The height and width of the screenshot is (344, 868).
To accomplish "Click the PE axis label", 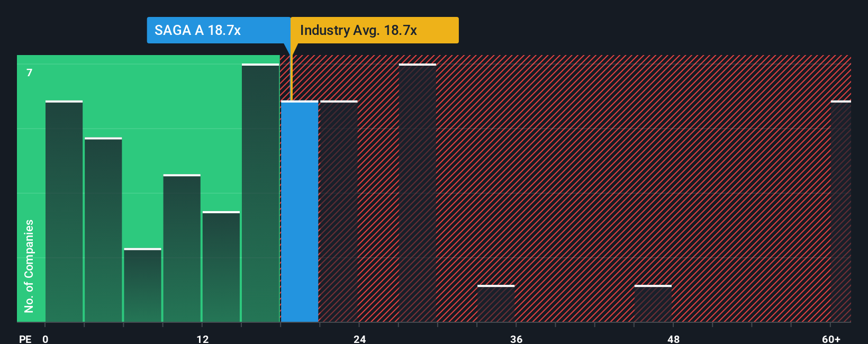I will click(25, 339).
